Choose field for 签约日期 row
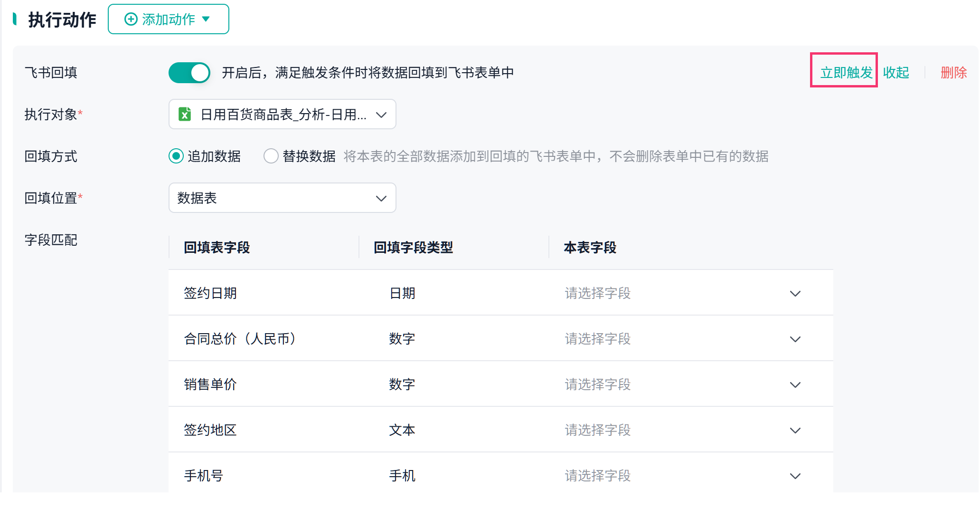The height and width of the screenshot is (509, 980). (682, 293)
